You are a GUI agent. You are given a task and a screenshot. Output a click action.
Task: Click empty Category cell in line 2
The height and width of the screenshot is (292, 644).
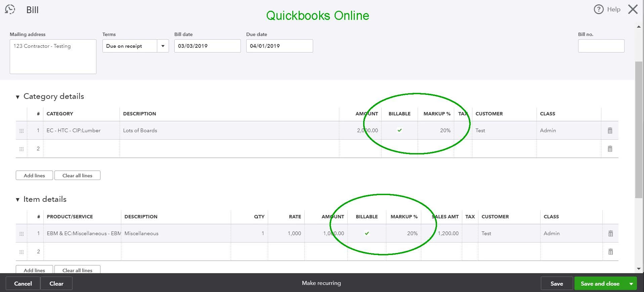point(81,149)
